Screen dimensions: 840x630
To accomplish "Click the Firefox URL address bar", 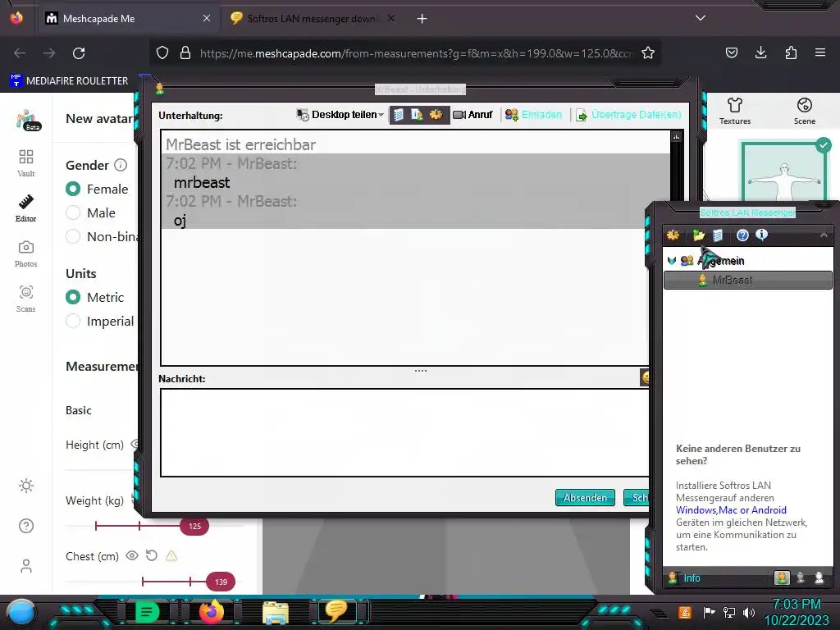I will tap(404, 53).
